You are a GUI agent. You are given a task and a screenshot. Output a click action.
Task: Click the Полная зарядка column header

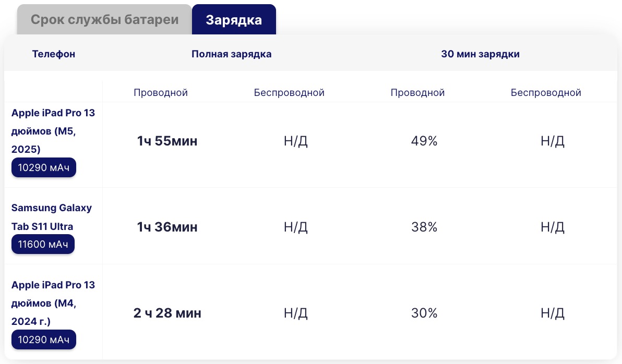[x=231, y=54]
